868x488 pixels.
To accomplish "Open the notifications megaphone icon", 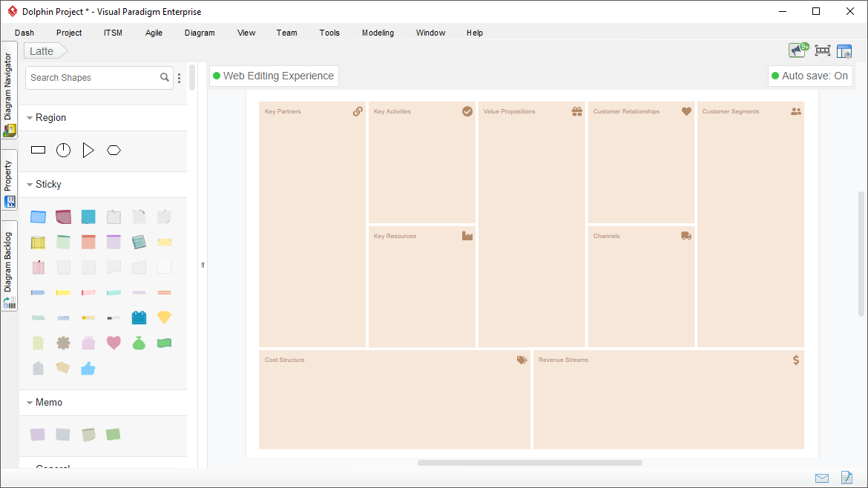I will click(x=798, y=50).
